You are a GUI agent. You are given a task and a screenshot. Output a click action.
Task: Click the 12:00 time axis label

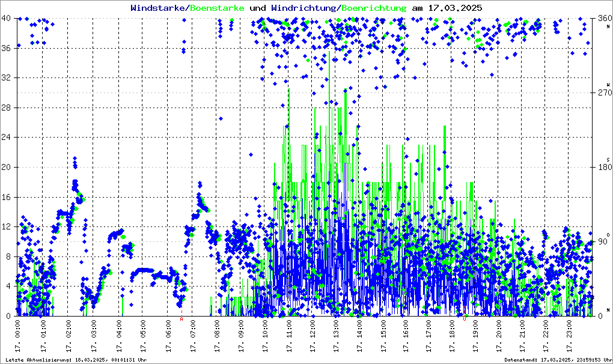click(x=313, y=338)
